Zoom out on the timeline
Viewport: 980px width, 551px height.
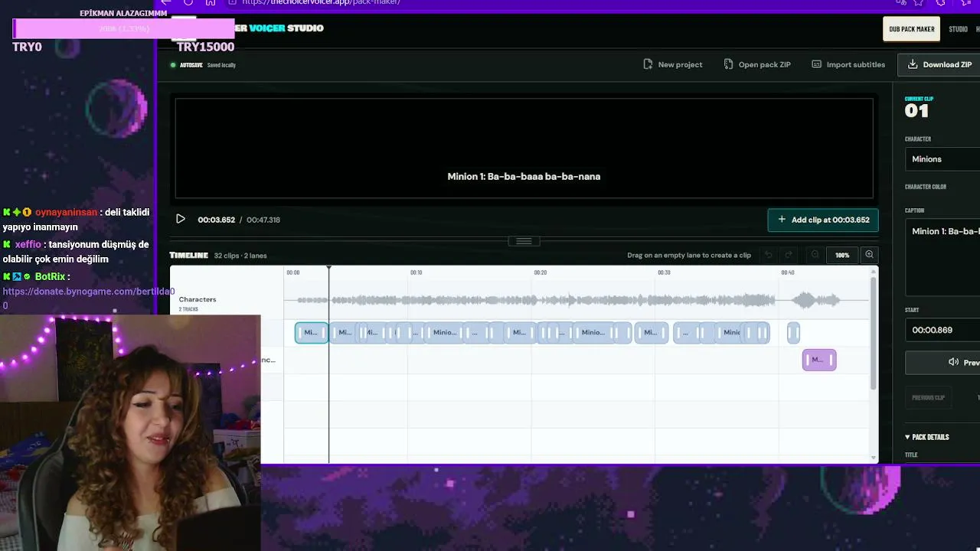[815, 255]
